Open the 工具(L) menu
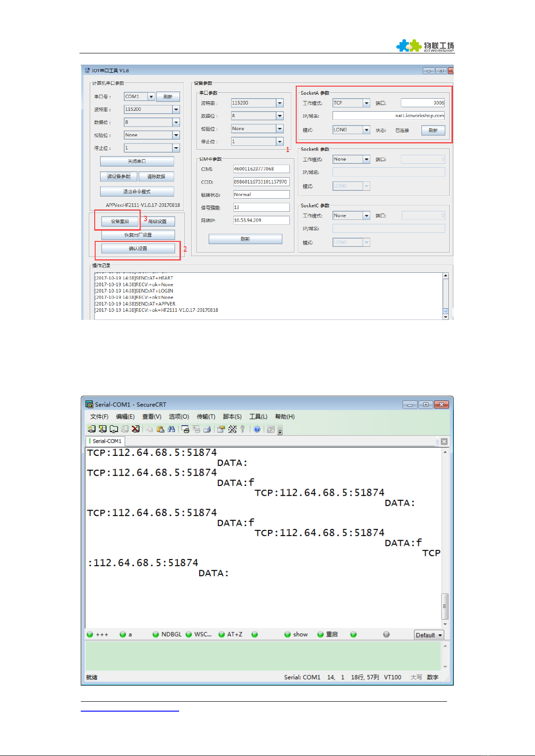 259,416
